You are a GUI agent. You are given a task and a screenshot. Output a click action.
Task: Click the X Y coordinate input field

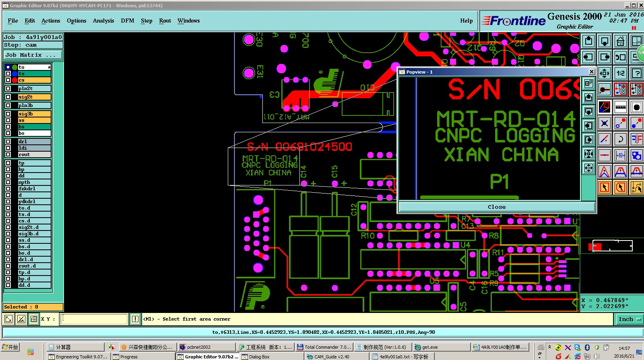coord(94,319)
